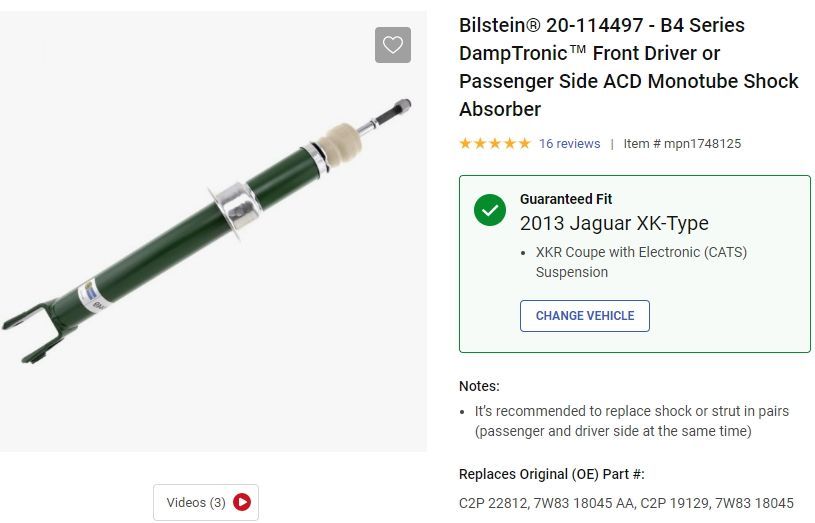Click the XKR Coupe Electronic Suspension bullet
This screenshot has width=815, height=523.
640,262
